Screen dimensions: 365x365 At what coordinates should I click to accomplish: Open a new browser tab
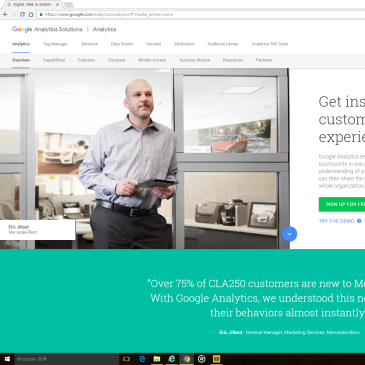point(68,5)
